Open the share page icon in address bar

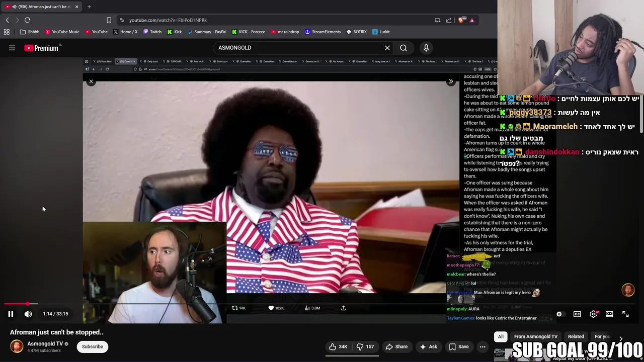pyautogui.click(x=449, y=20)
